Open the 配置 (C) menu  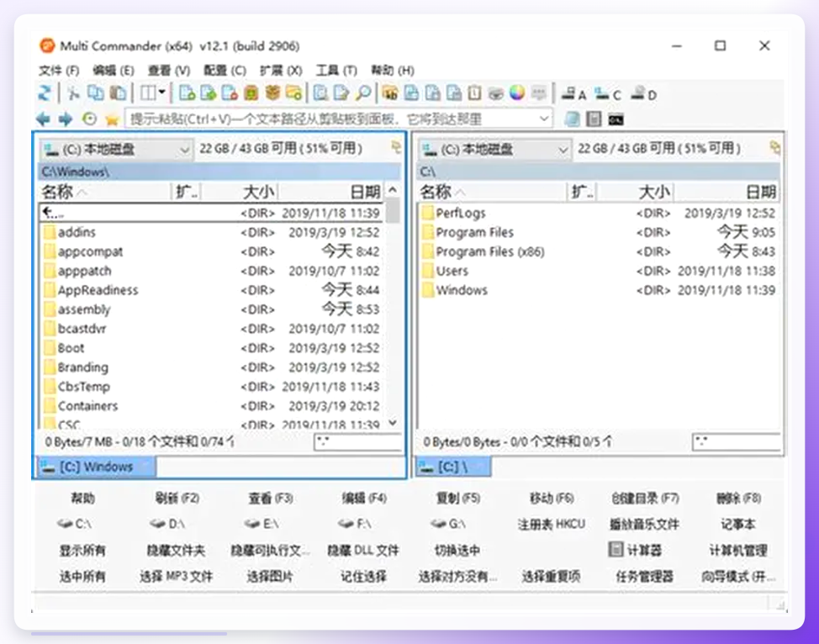[225, 70]
